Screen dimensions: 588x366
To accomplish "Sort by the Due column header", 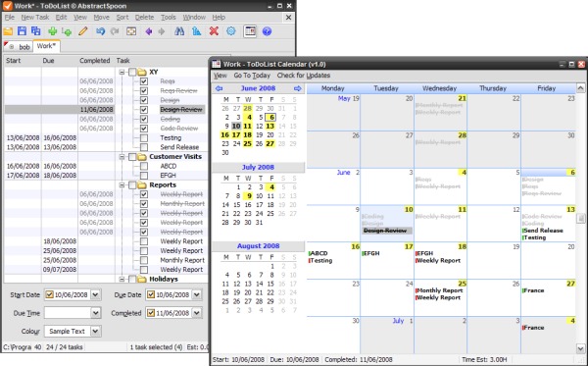I will click(x=60, y=61).
